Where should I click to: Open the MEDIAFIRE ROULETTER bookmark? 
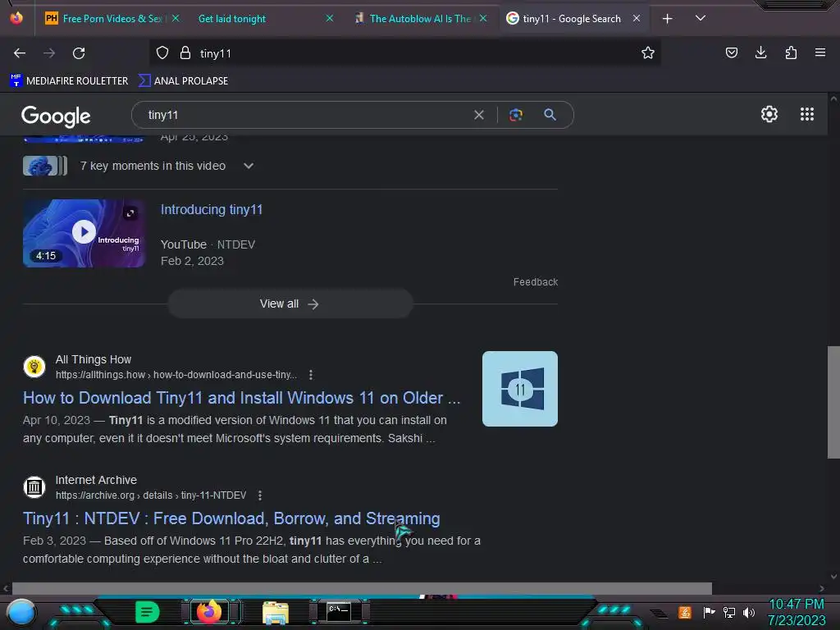click(x=69, y=81)
